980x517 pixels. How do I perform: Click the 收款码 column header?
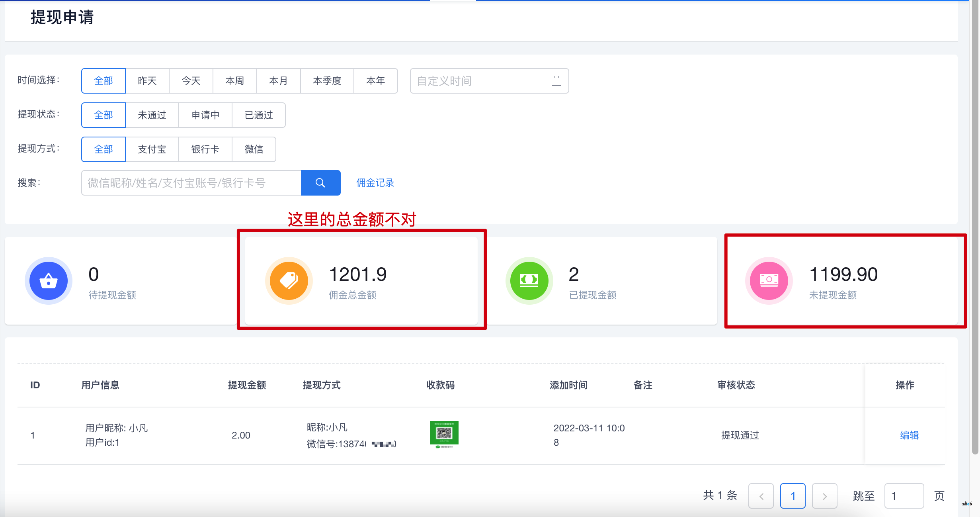(440, 385)
